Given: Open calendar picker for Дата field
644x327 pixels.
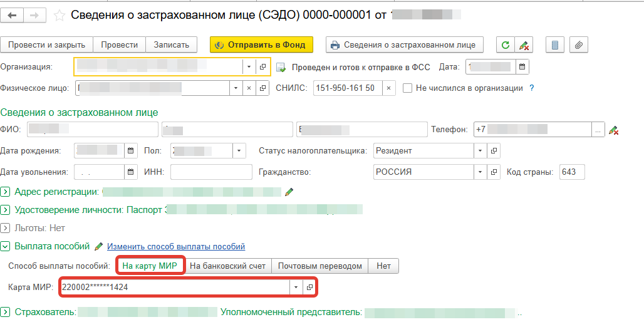Looking at the screenshot, I should (x=522, y=66).
